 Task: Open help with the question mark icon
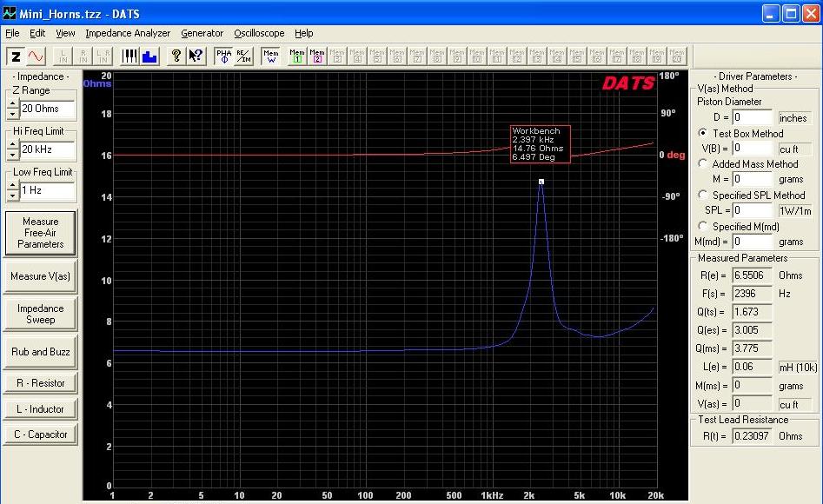[x=176, y=56]
